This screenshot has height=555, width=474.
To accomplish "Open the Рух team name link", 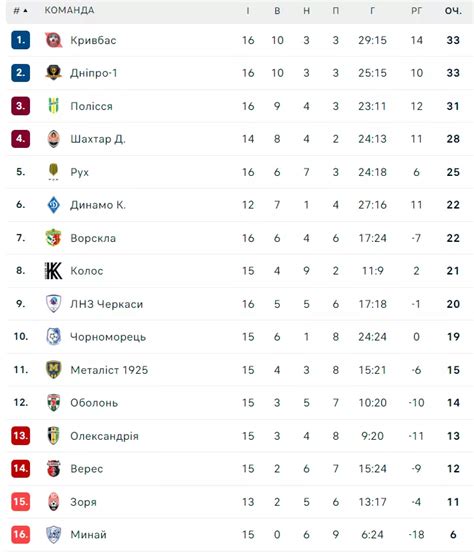I will click(80, 172).
